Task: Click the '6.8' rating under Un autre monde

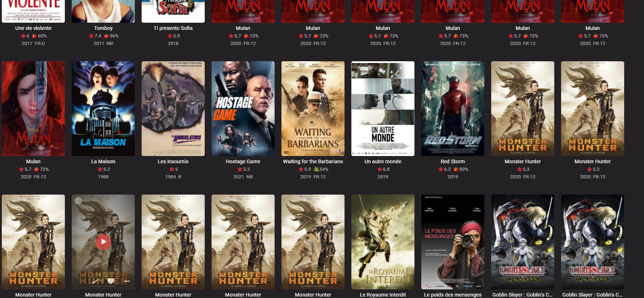Action: coord(386,169)
